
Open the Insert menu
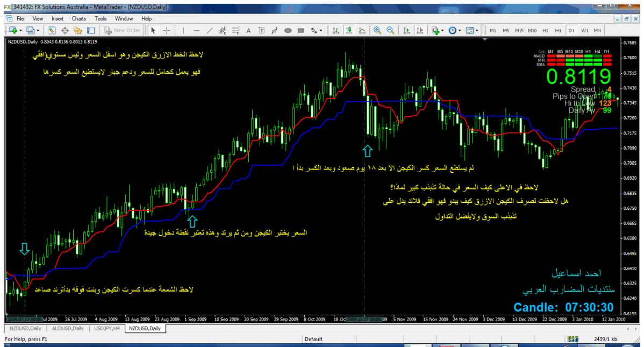(58, 18)
